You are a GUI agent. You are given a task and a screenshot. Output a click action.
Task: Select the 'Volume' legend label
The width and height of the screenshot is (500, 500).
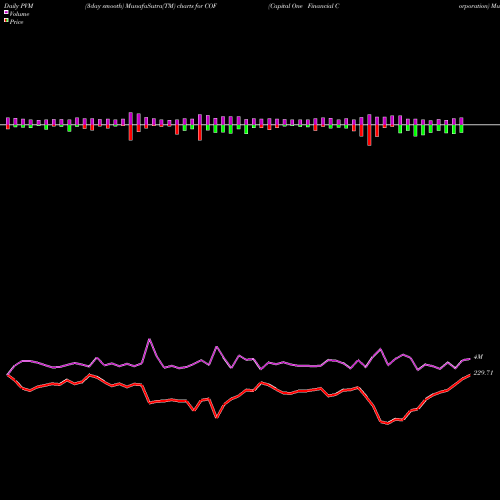(19, 14)
